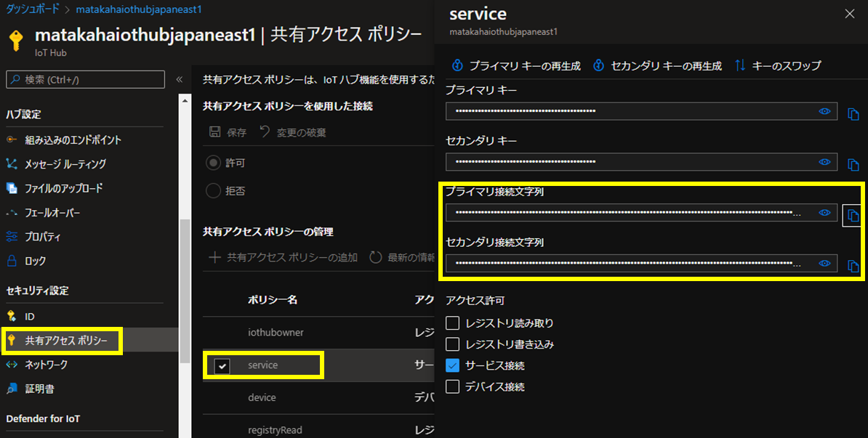The height and width of the screenshot is (438, 868).
Task: Check the Registry write (レジストリ書き込み) permission
Action: click(452, 344)
